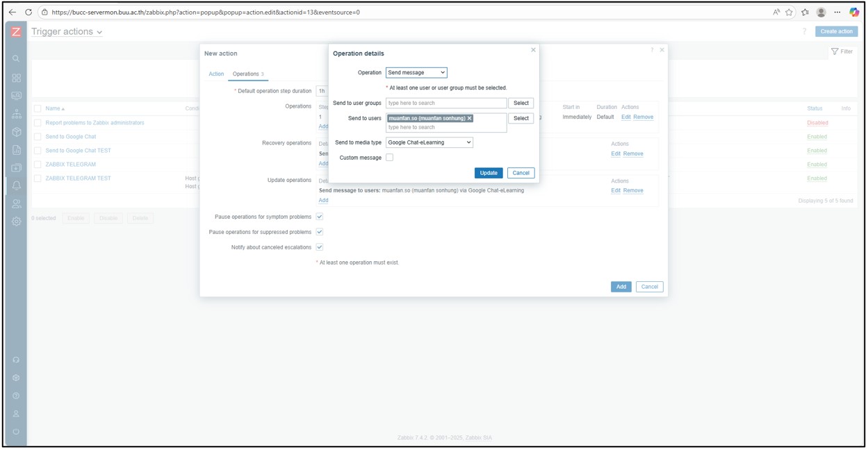Viewport: 868px width, 450px height.
Task: Open the Operation dropdown showing Send message
Action: tap(416, 72)
